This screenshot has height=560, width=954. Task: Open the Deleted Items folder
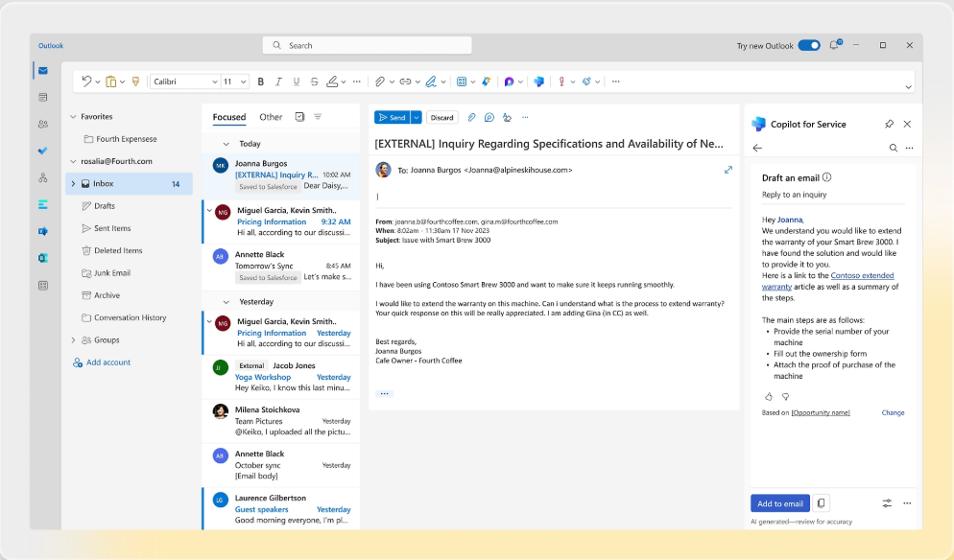click(x=118, y=250)
